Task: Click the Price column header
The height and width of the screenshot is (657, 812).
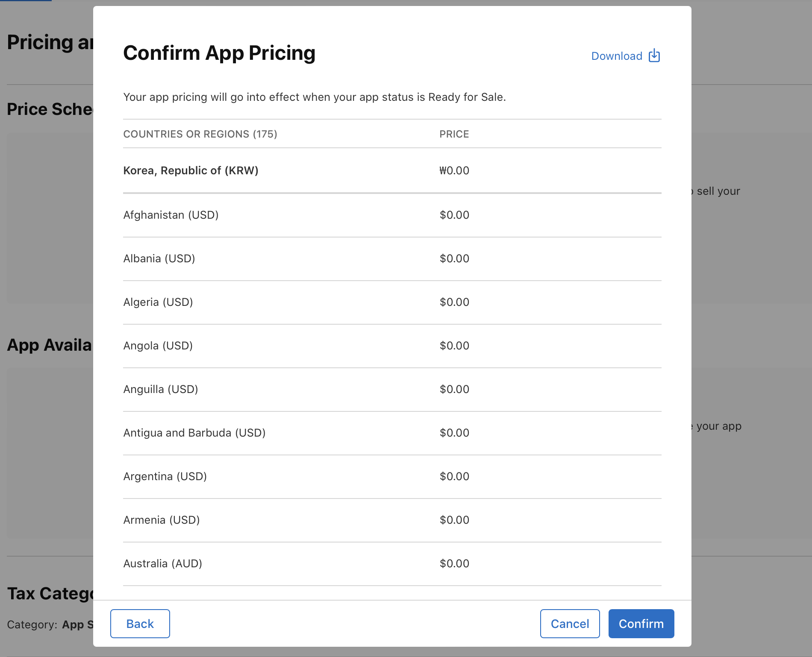Action: [454, 134]
